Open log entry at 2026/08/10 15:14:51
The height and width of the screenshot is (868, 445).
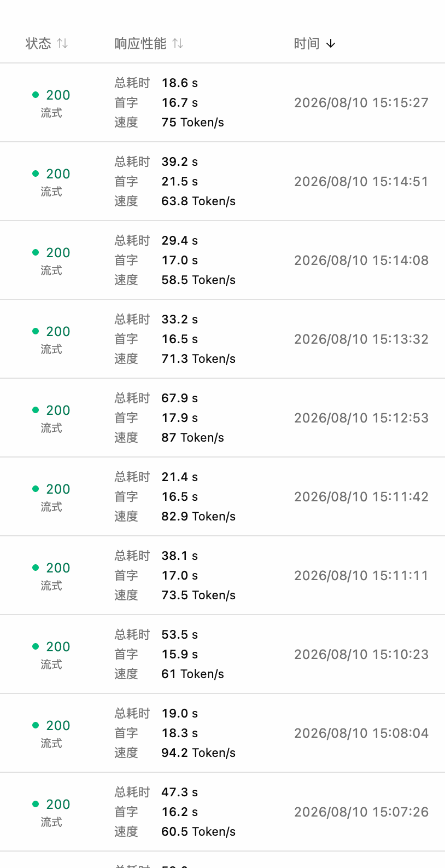pyautogui.click(x=222, y=181)
